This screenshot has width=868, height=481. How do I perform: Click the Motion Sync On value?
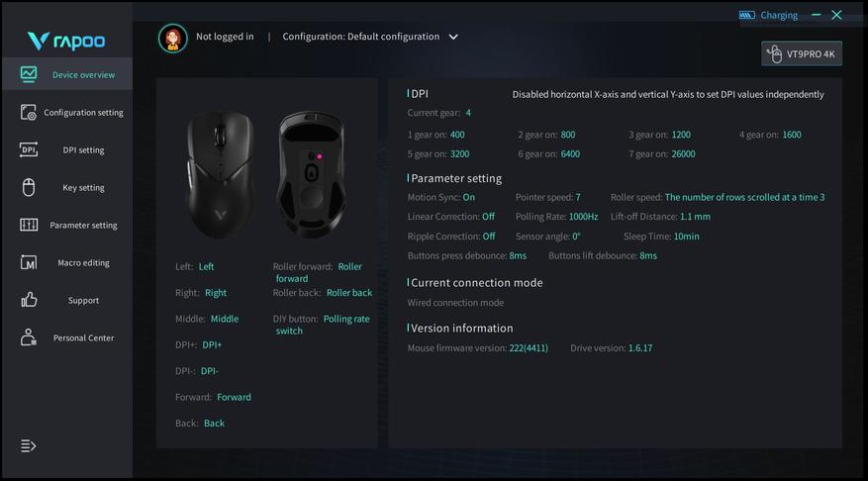pos(469,197)
